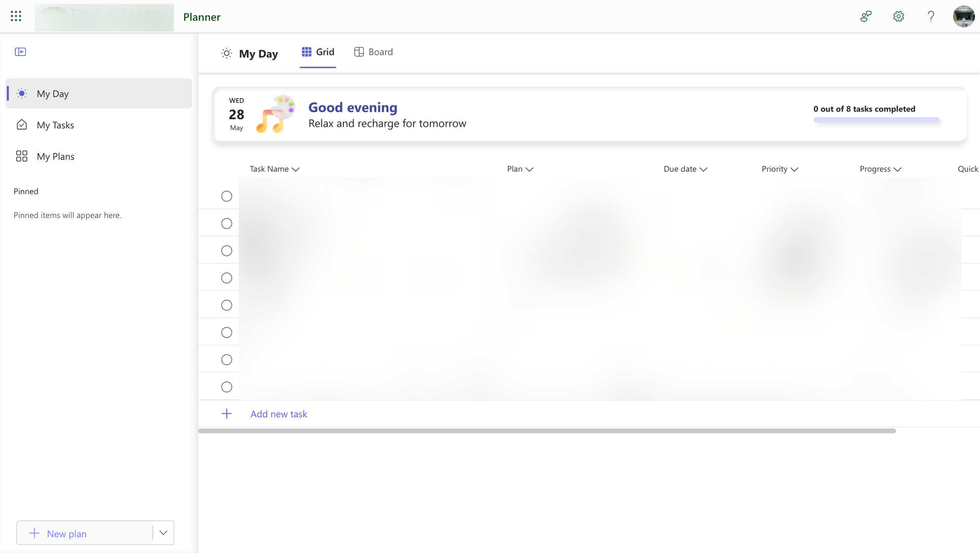Switch to the Board tab

point(373,52)
